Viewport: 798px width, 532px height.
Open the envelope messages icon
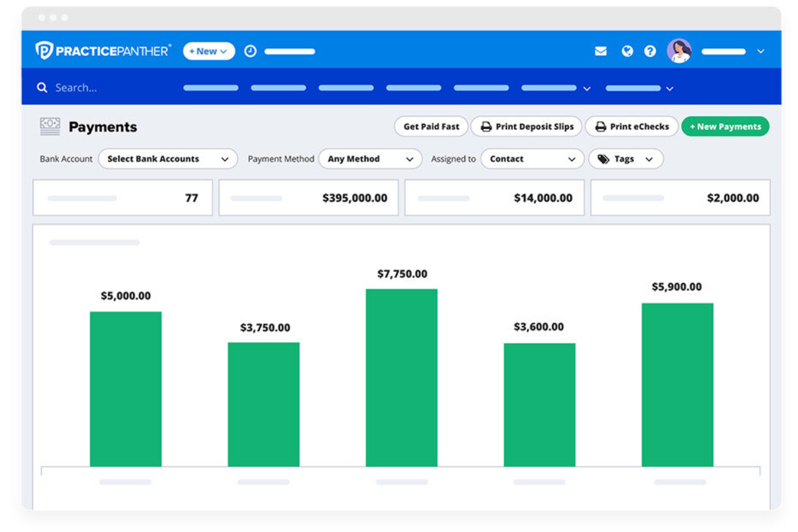click(601, 51)
